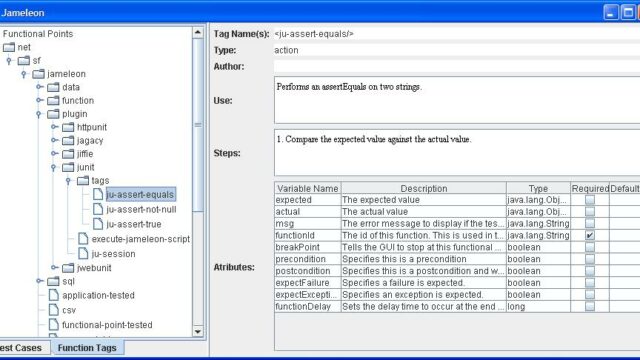The image size is (640, 360).
Task: Collapse the junit tree node
Action: point(53,167)
